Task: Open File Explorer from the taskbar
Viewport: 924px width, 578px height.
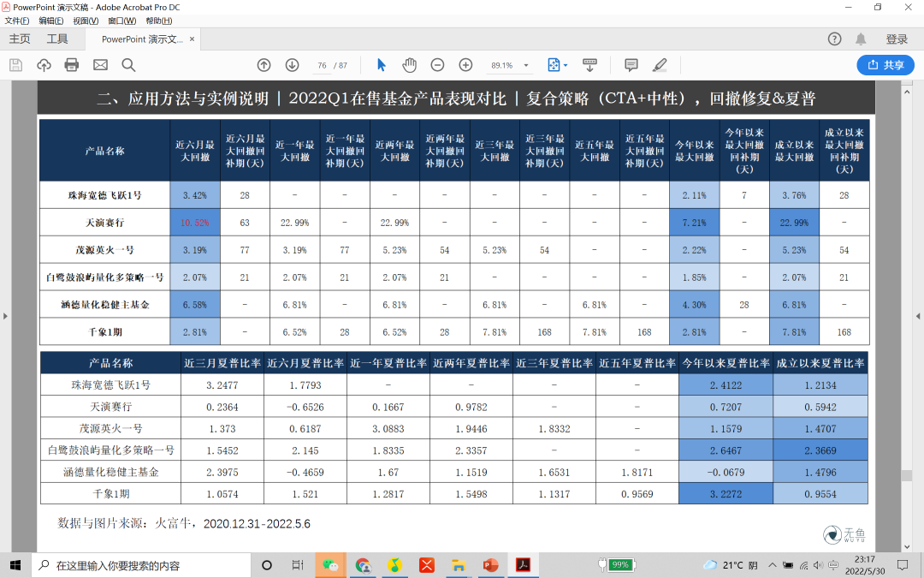Action: (x=458, y=565)
